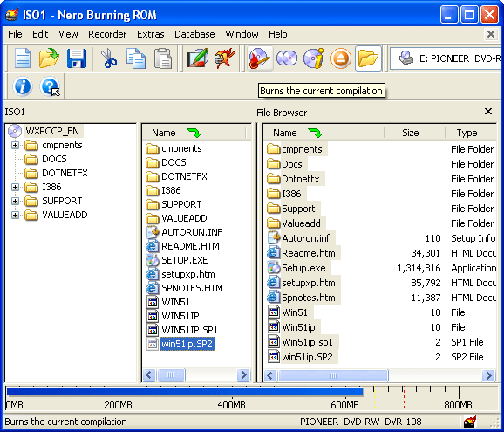Open the Extras menu
The width and height of the screenshot is (504, 432).
(151, 34)
